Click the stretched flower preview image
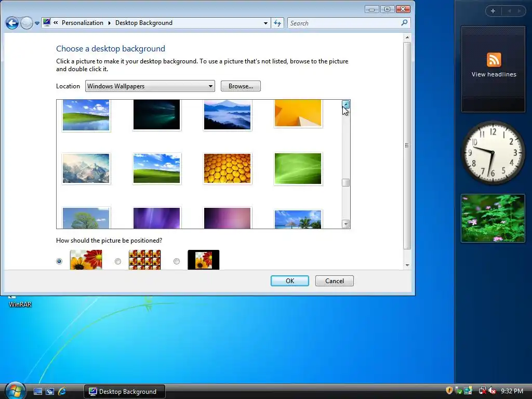The height and width of the screenshot is (399, 532). click(86, 260)
